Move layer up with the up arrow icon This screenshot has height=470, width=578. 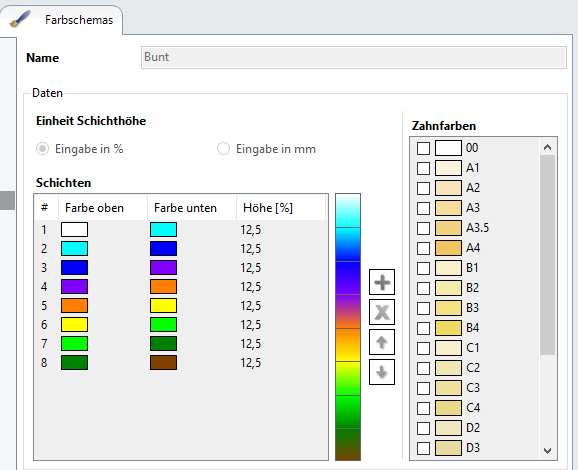click(x=382, y=342)
